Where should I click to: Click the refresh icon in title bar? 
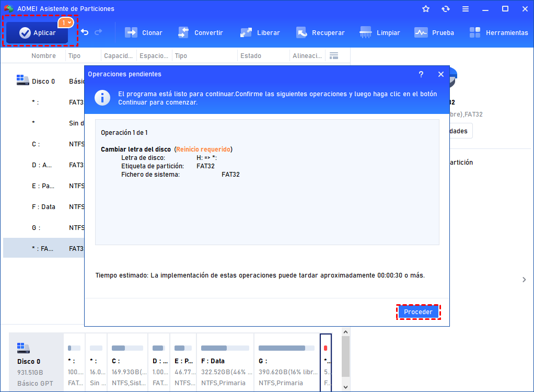pos(446,9)
